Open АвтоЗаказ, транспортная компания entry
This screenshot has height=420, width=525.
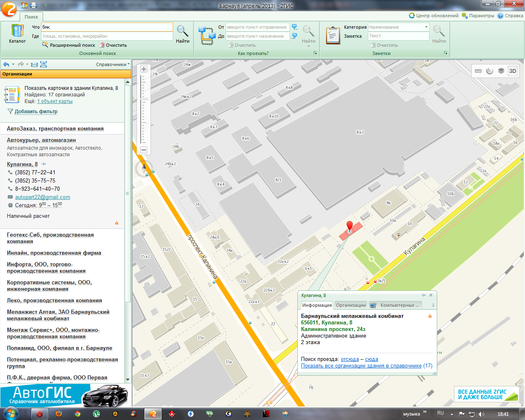tap(55, 129)
